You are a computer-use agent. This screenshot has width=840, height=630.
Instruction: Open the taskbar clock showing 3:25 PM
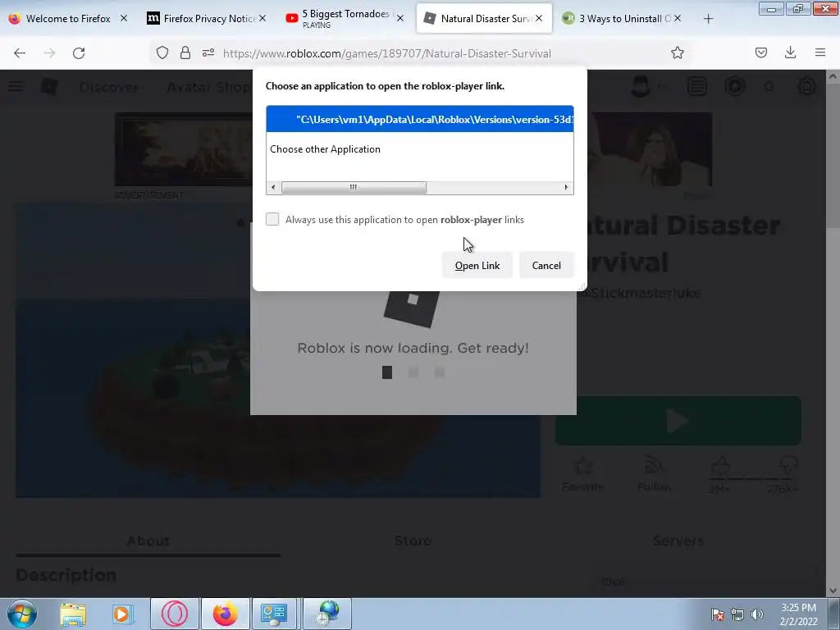click(798, 614)
